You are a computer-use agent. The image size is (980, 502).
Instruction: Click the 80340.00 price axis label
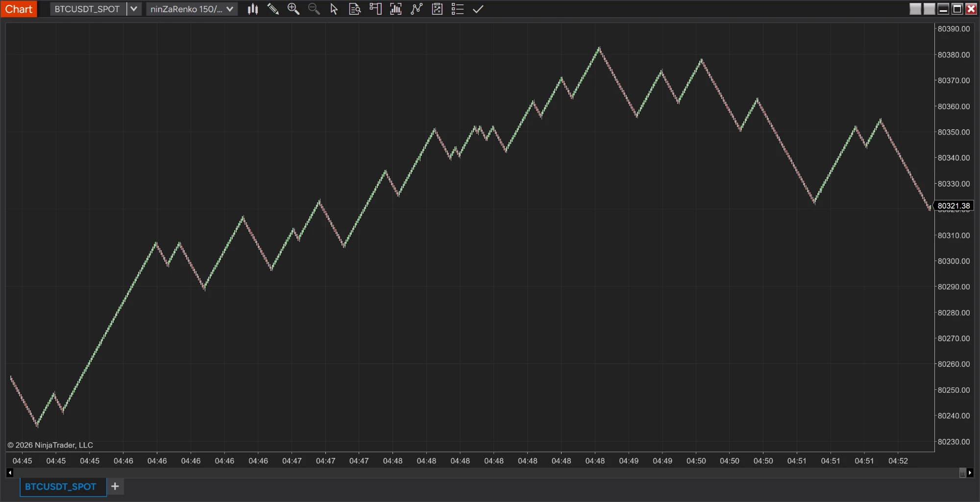click(x=954, y=158)
